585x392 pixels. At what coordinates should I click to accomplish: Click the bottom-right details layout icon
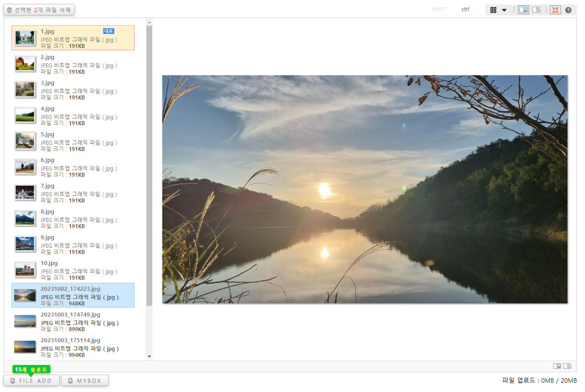click(567, 366)
